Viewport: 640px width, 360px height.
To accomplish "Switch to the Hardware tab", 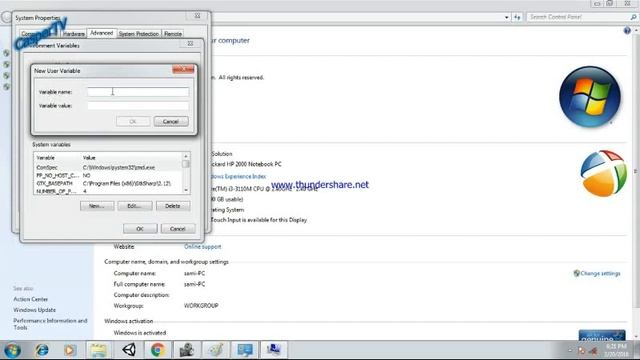I will click(x=74, y=34).
